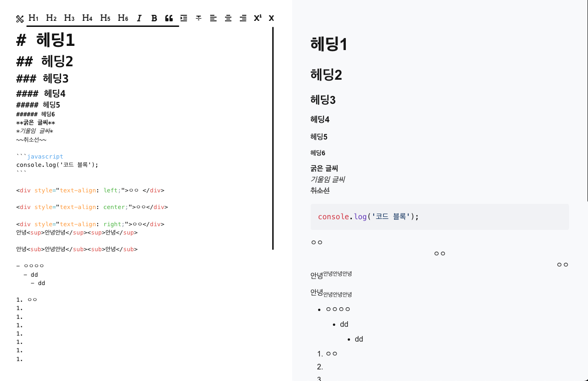This screenshot has height=381, width=588.
Task: Center-align text with the toolbar icon
Action: 228,18
